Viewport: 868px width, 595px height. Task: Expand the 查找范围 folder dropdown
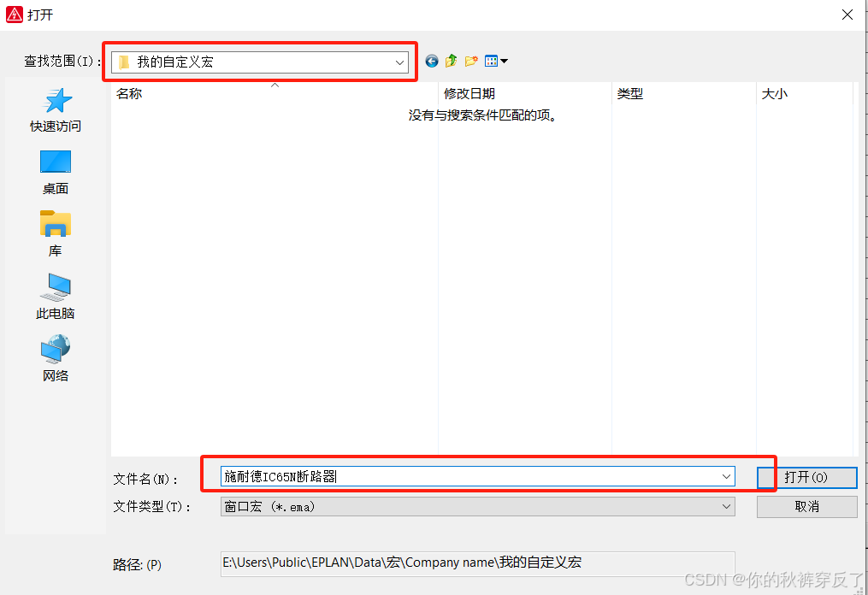[399, 62]
